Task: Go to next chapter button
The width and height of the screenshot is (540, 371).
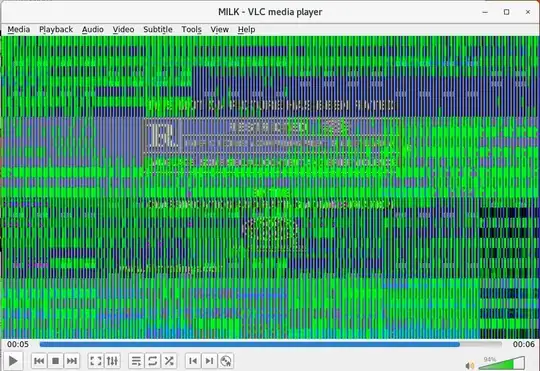Action: (x=209, y=361)
